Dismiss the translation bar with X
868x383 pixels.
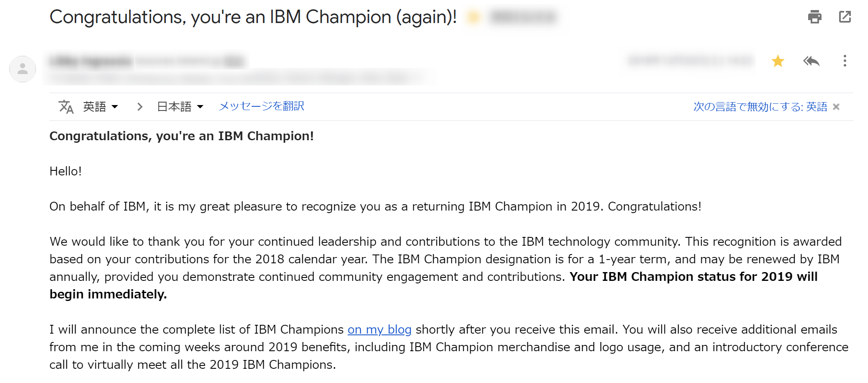[836, 107]
